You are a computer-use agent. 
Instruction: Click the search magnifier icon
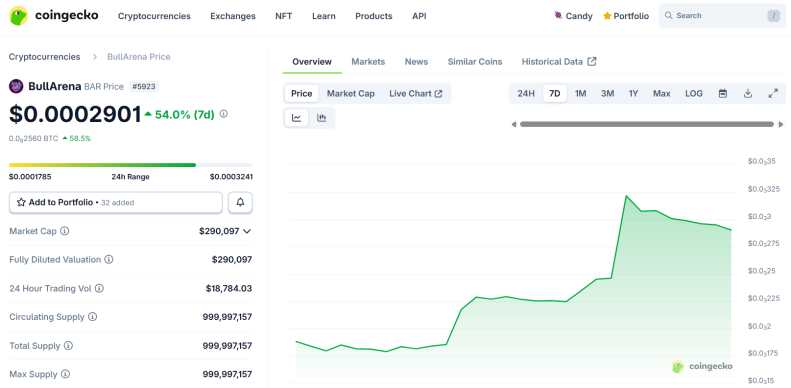pyautogui.click(x=668, y=16)
